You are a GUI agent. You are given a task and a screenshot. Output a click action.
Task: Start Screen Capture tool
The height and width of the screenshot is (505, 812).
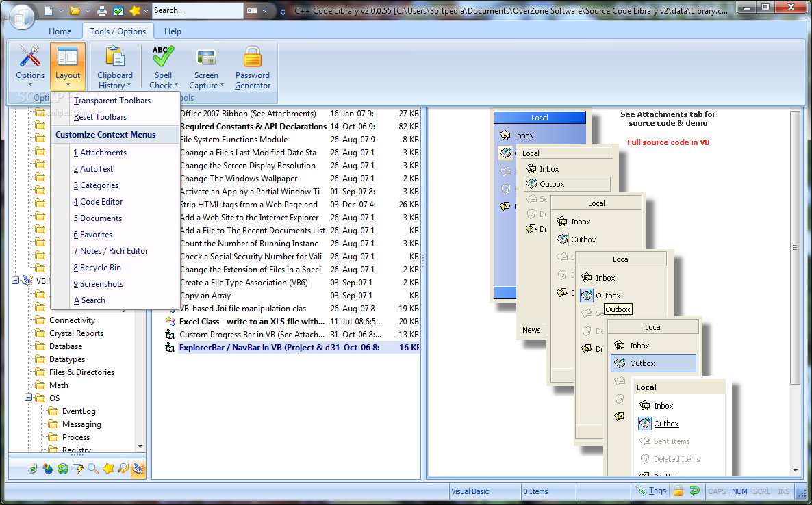206,67
